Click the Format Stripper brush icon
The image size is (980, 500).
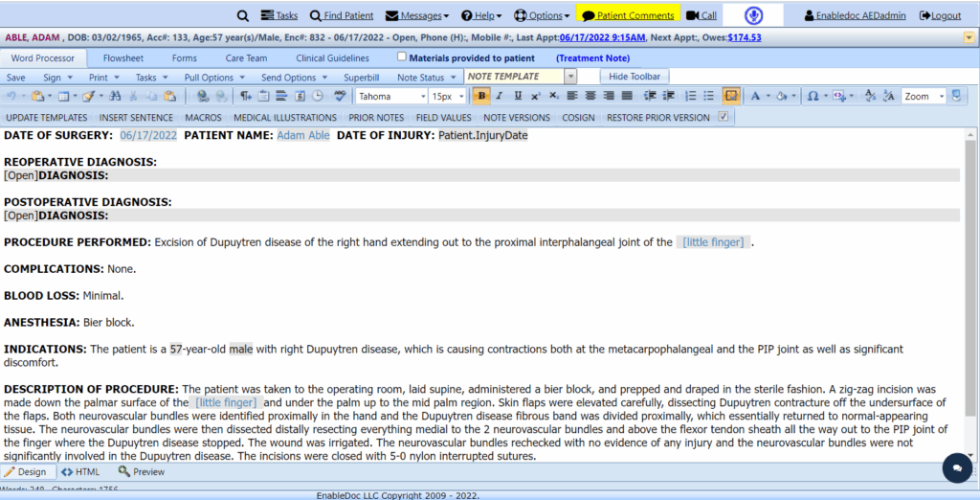pyautogui.click(x=89, y=97)
